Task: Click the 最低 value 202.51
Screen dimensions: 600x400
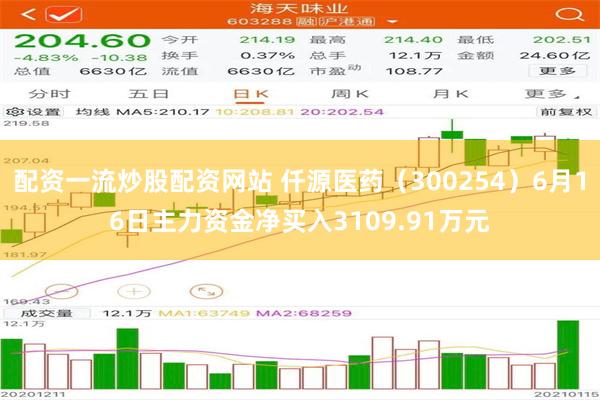Action: [562, 40]
